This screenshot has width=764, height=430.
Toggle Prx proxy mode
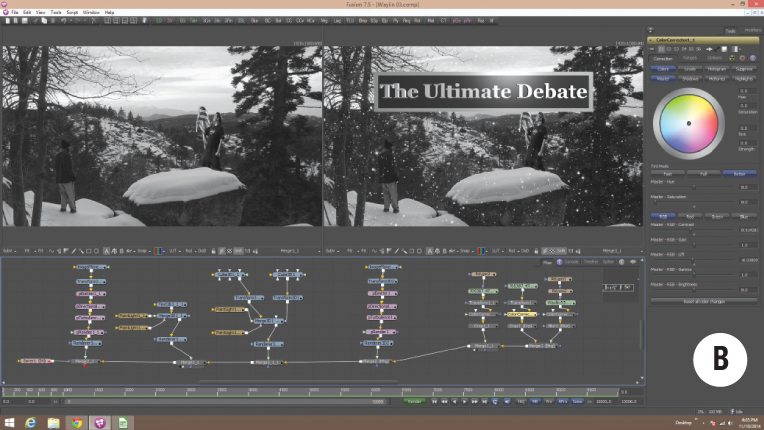click(x=549, y=402)
